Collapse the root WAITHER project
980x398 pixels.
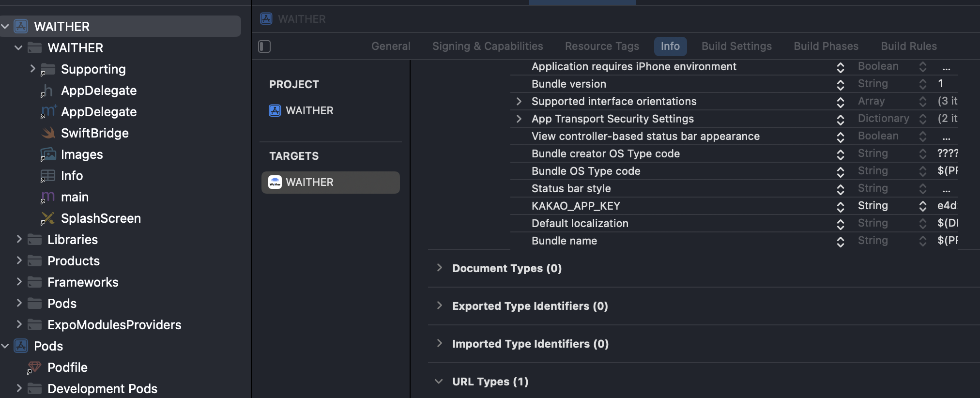(x=5, y=26)
